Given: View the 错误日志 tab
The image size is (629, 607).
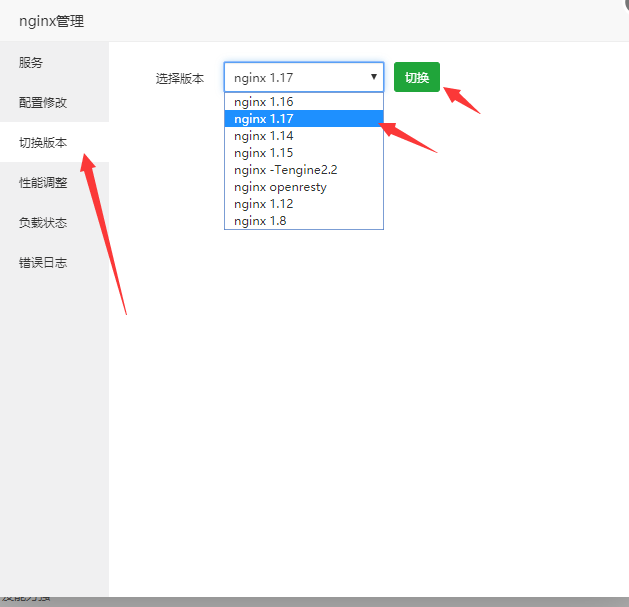Looking at the screenshot, I should click(54, 263).
